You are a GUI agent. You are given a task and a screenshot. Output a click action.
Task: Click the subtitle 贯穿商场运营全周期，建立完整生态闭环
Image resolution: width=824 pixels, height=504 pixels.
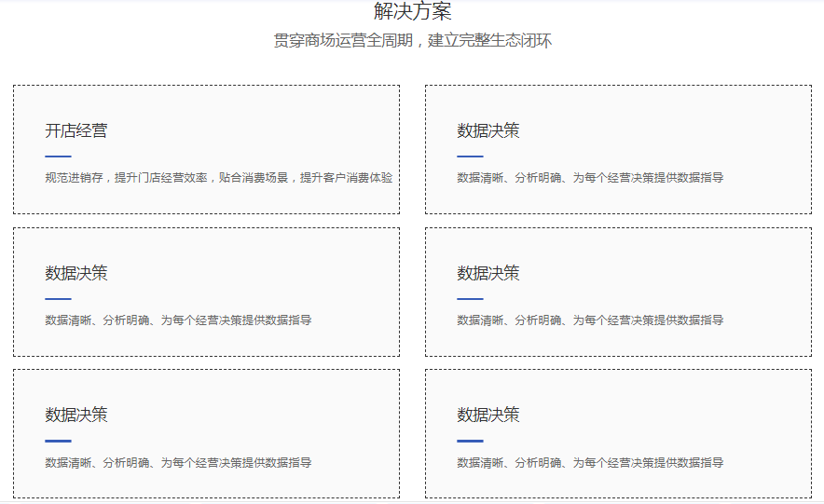pyautogui.click(x=413, y=40)
